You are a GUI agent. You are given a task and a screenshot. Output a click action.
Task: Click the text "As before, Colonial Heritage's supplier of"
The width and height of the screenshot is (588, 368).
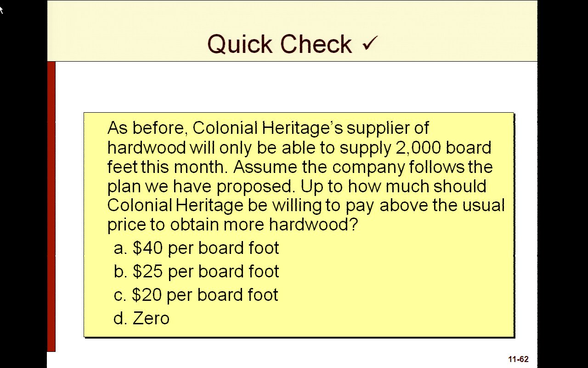point(268,128)
